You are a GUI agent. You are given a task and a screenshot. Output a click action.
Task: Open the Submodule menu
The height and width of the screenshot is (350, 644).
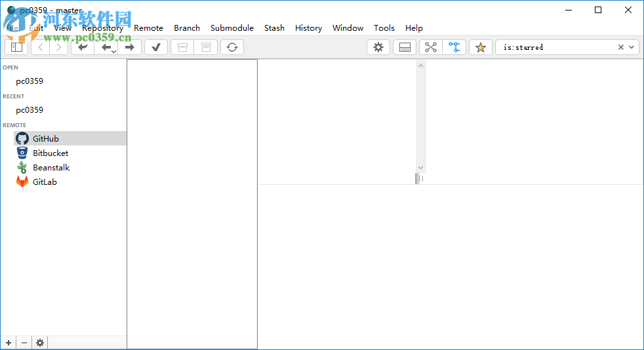point(231,28)
